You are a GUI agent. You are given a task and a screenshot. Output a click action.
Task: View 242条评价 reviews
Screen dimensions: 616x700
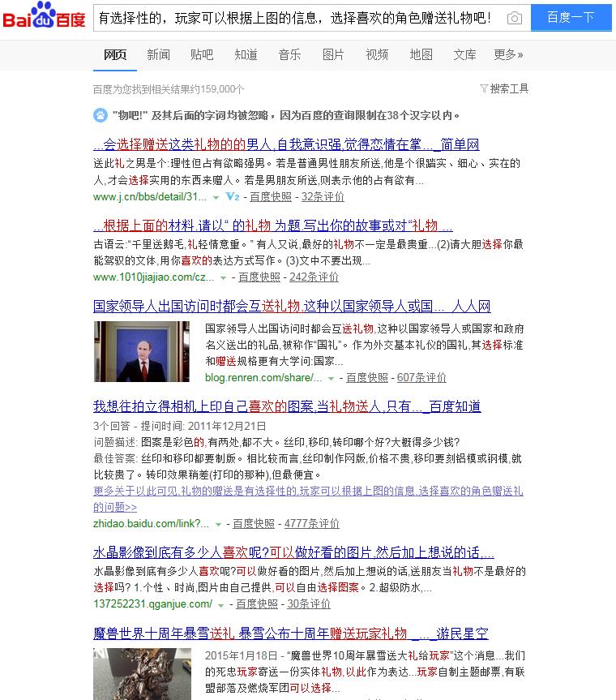(314, 277)
